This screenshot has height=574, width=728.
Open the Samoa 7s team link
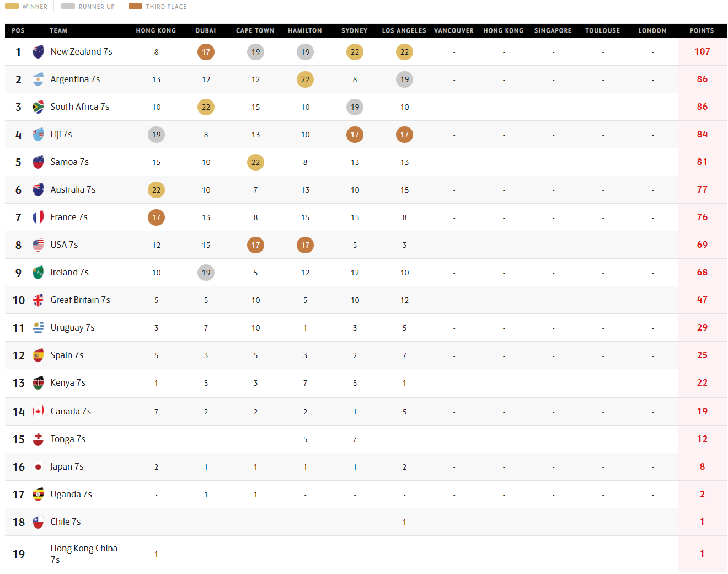69,162
